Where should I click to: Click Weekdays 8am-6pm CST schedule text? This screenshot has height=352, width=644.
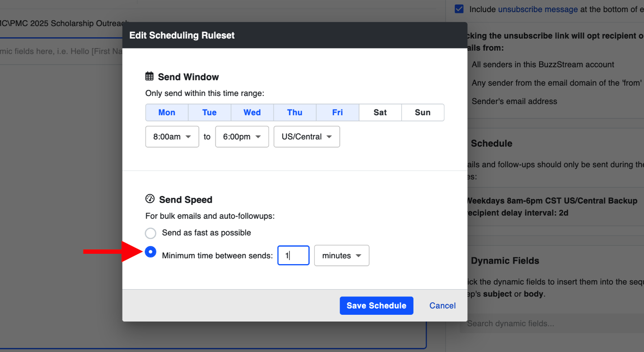(552, 201)
